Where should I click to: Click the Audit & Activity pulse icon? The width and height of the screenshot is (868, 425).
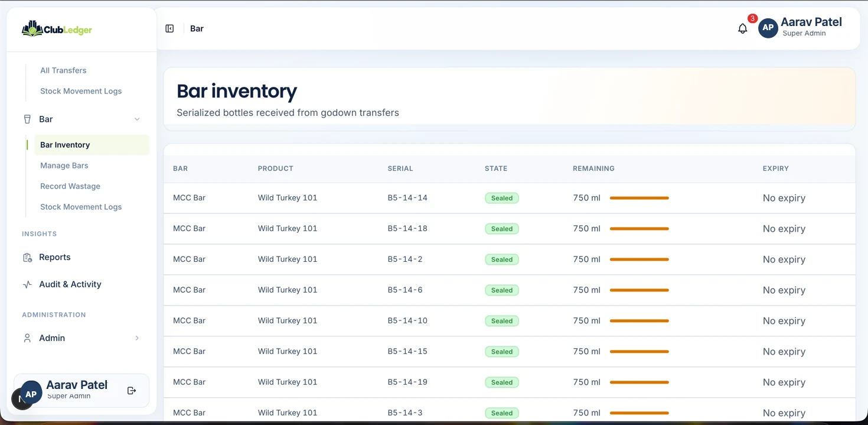click(27, 284)
